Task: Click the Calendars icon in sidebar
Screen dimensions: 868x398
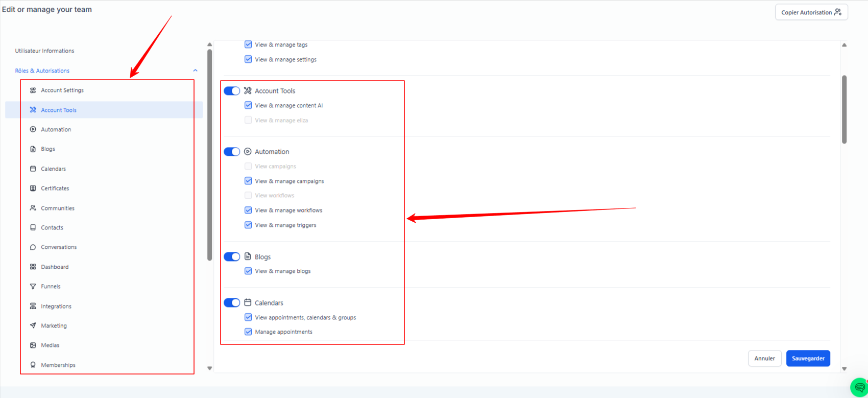Action: click(33, 169)
